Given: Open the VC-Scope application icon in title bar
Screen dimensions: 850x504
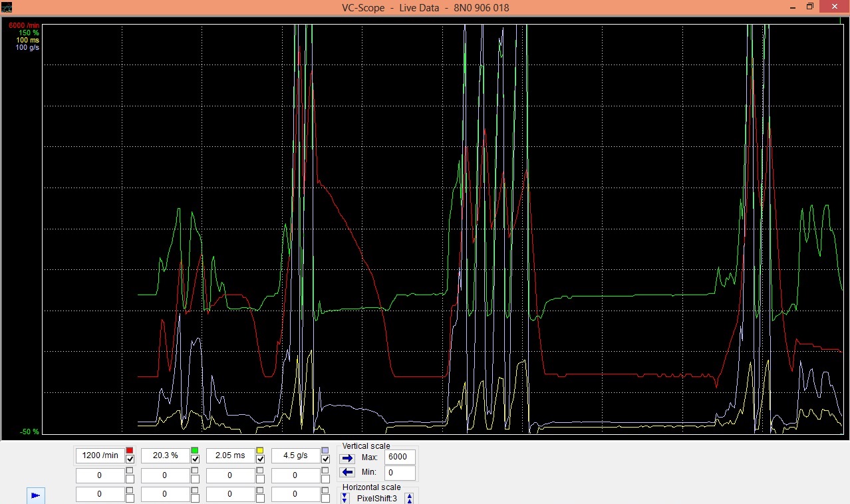Looking at the screenshot, I should click(x=7, y=7).
